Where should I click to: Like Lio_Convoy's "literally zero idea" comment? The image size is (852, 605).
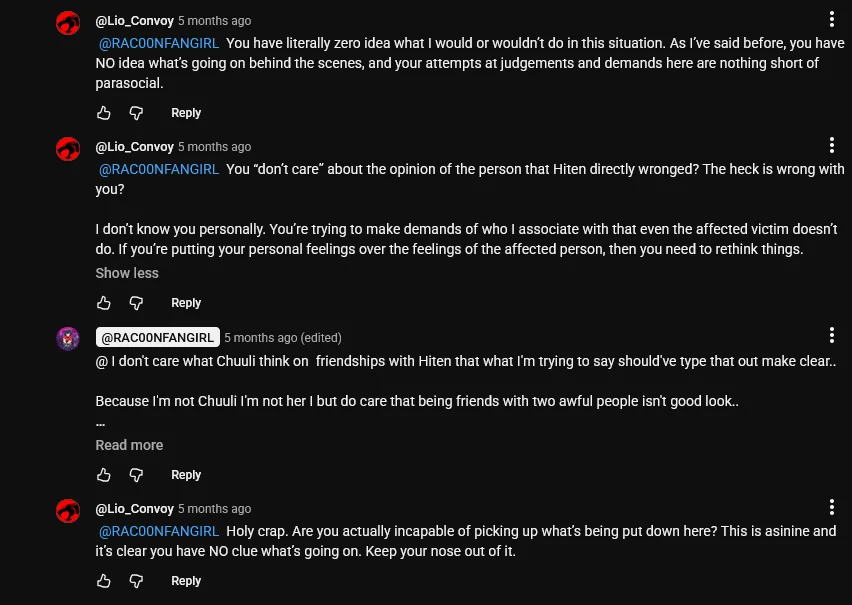pos(104,113)
